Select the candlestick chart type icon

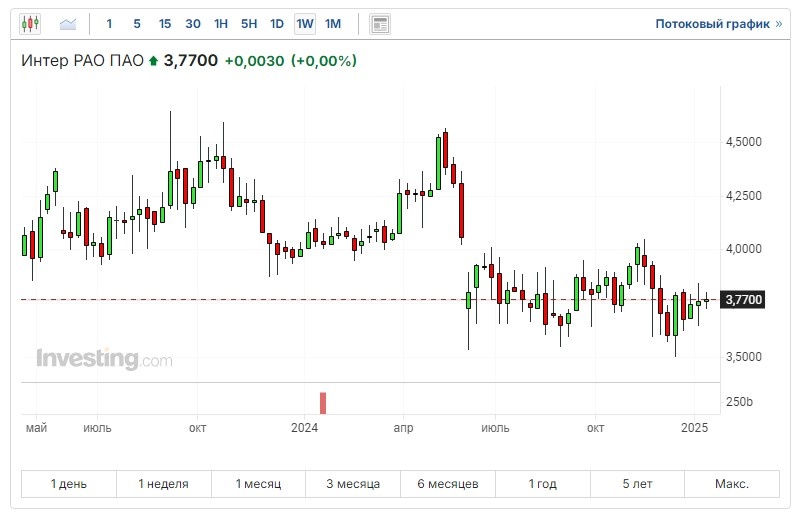30,24
